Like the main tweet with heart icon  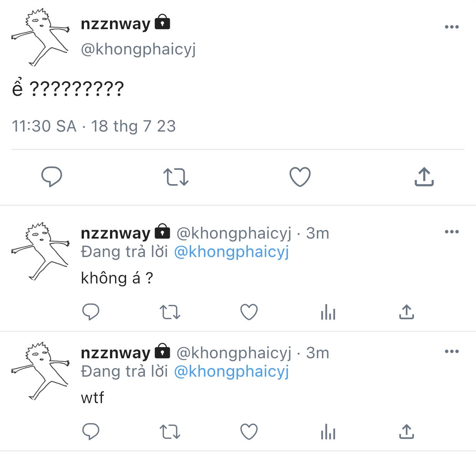(x=300, y=177)
